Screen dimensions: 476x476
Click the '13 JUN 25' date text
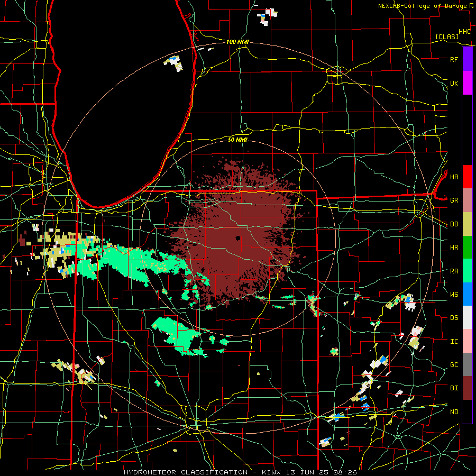click(309, 472)
